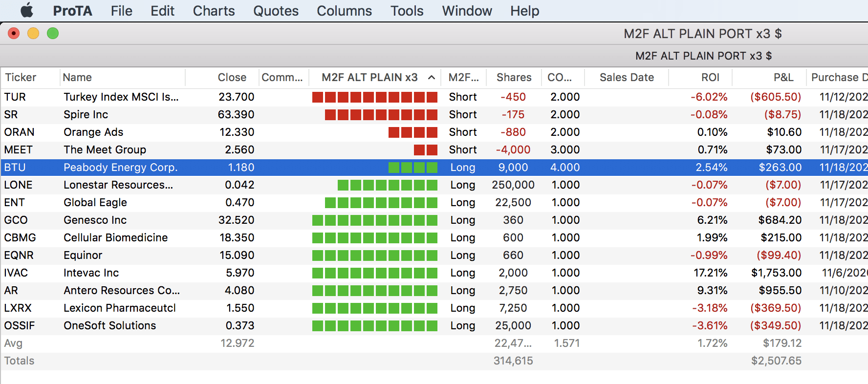The image size is (868, 384).
Task: Open the Columns menu
Action: (344, 11)
